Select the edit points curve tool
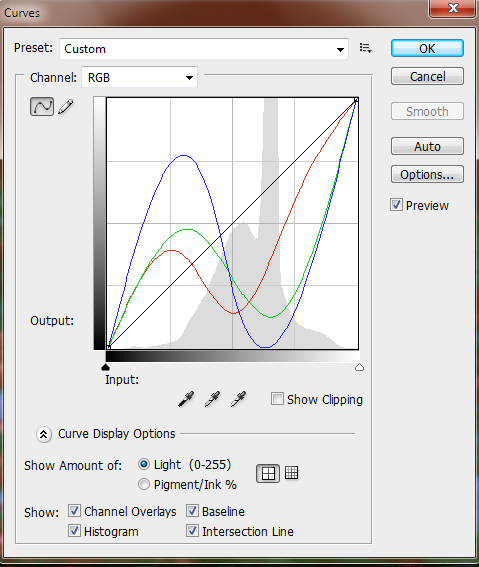This screenshot has width=479, height=567. (x=42, y=107)
